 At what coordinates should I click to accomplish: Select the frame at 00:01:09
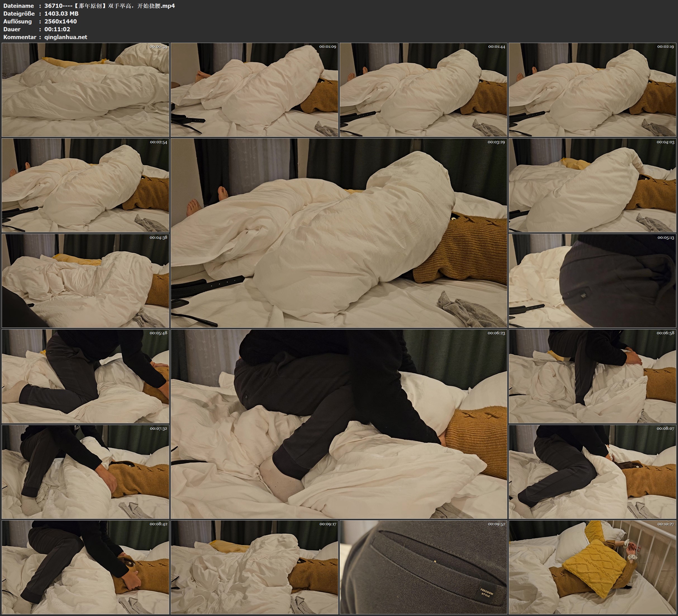(x=254, y=90)
